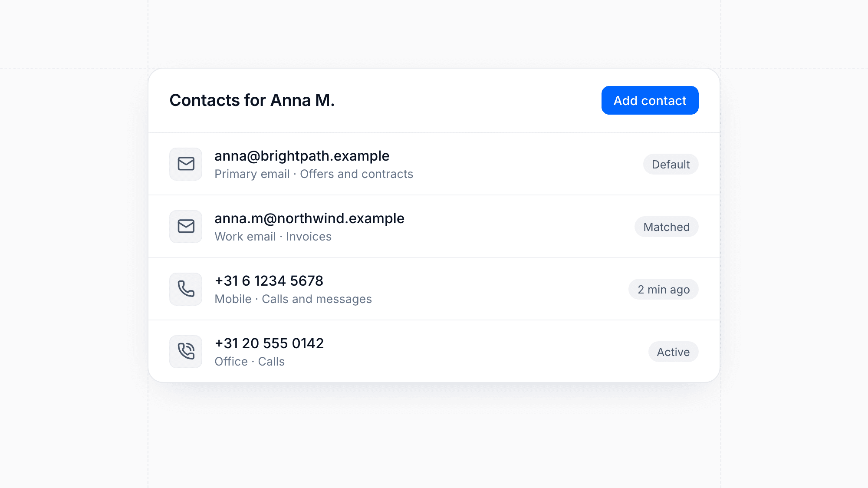868x488 pixels.
Task: Click the 'Office · Calls' subtitle
Action: tap(250, 362)
